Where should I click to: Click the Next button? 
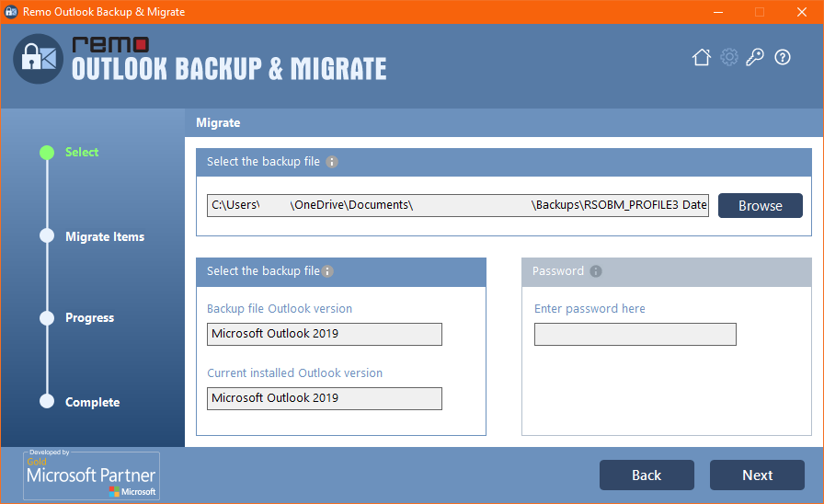(x=757, y=475)
